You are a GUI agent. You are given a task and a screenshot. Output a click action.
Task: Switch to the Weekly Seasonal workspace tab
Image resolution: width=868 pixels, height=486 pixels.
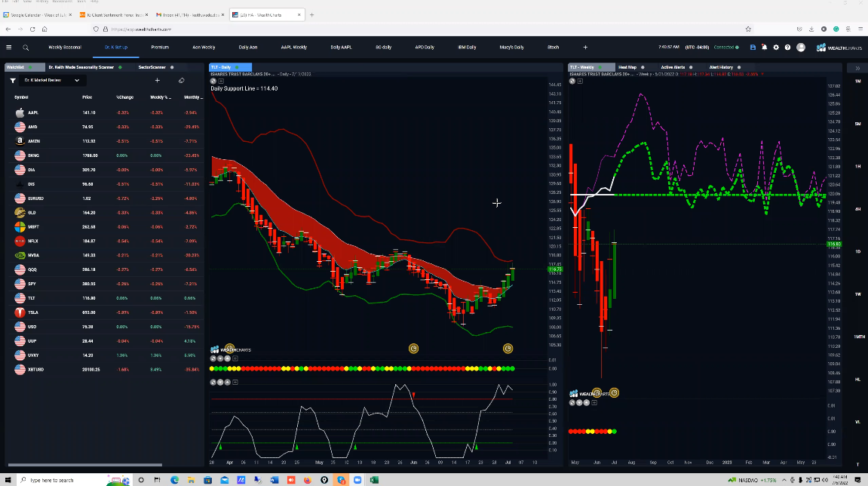[65, 48]
